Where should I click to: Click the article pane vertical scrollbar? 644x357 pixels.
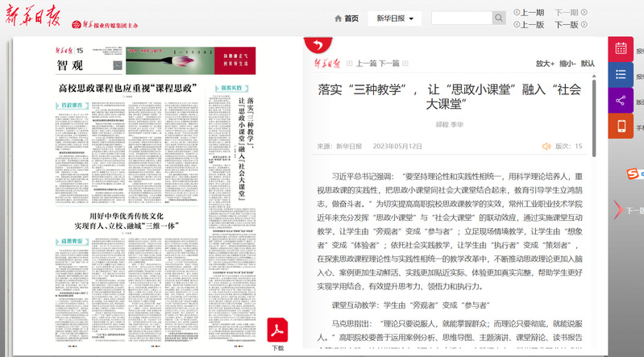(594, 121)
